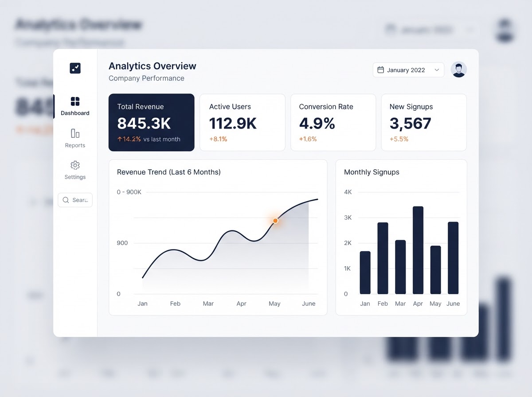Viewport: 532px width, 397px height.
Task: Click the "845.3K" Total Revenue value
Action: [x=144, y=123]
